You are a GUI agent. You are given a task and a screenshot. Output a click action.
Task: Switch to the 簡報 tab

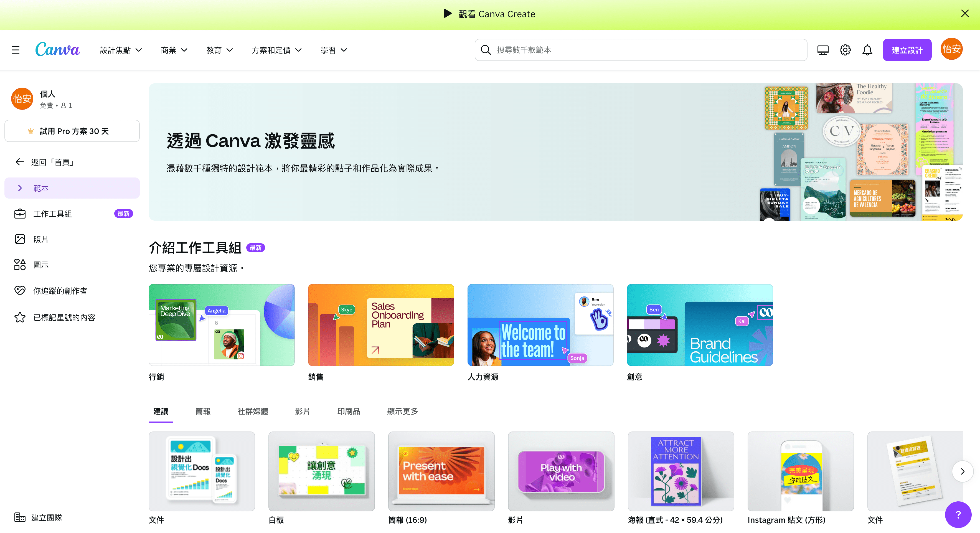tap(203, 411)
